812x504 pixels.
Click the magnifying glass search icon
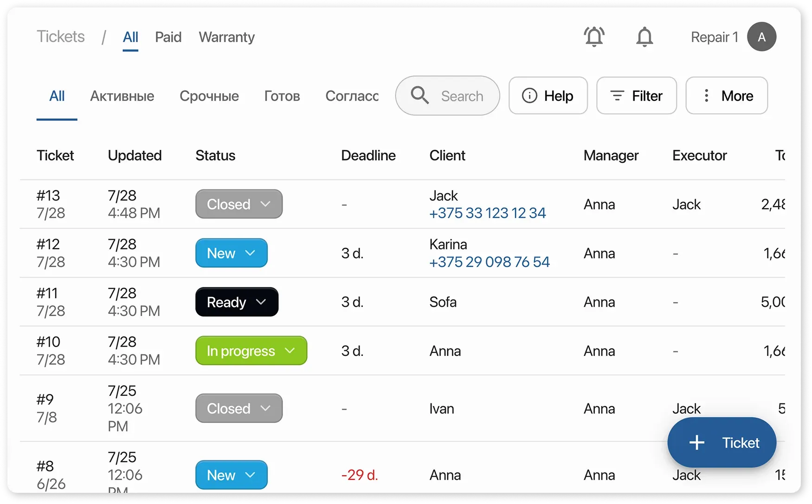[x=420, y=96]
